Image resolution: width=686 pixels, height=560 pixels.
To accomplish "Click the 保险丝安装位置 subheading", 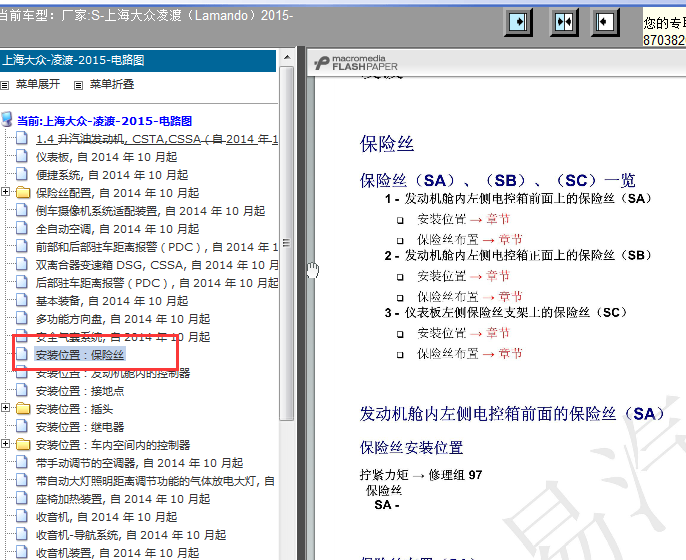I will point(411,448).
